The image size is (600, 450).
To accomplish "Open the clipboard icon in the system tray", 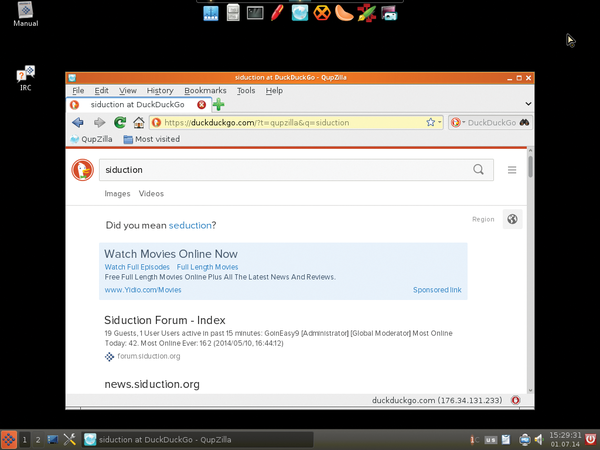I will click(506, 439).
